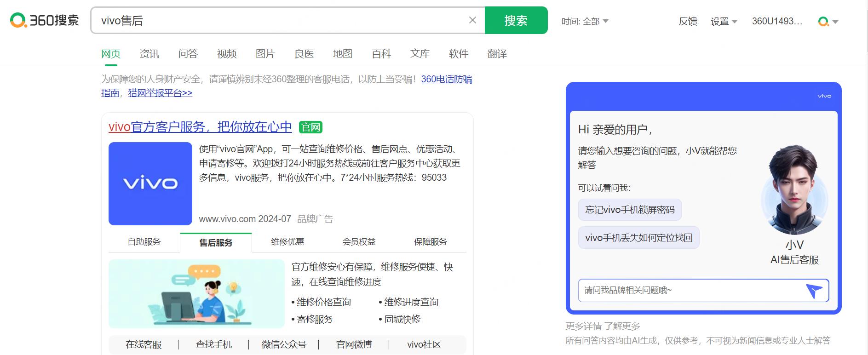Choose the vivo手机丢失如何定位找回 suggestion
Viewport: 868px width, 355px height.
639,238
